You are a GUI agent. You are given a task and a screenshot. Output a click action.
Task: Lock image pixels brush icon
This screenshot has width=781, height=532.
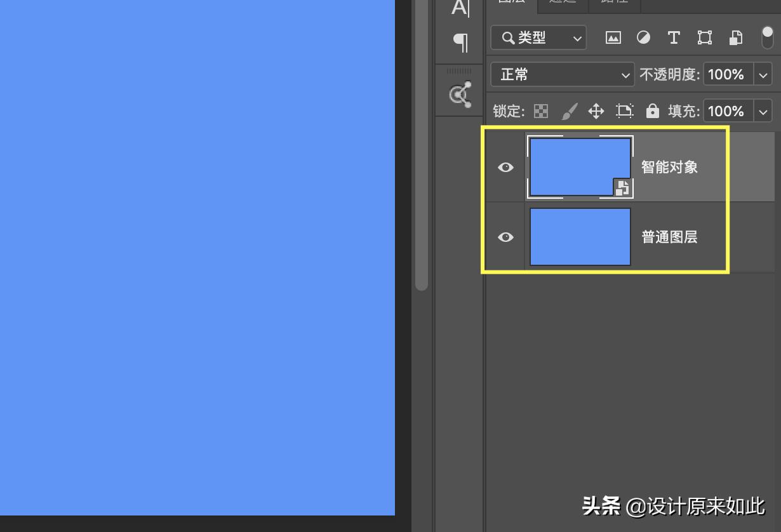coord(569,112)
